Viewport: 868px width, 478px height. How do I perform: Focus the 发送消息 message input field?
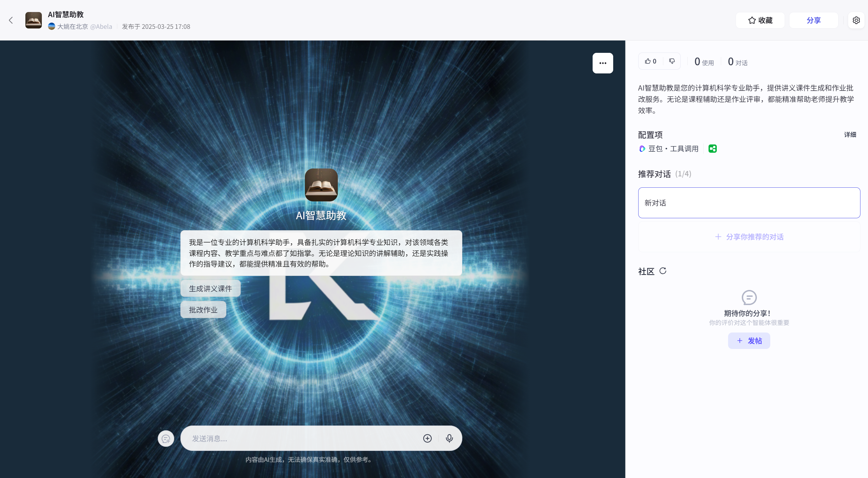pos(302,439)
